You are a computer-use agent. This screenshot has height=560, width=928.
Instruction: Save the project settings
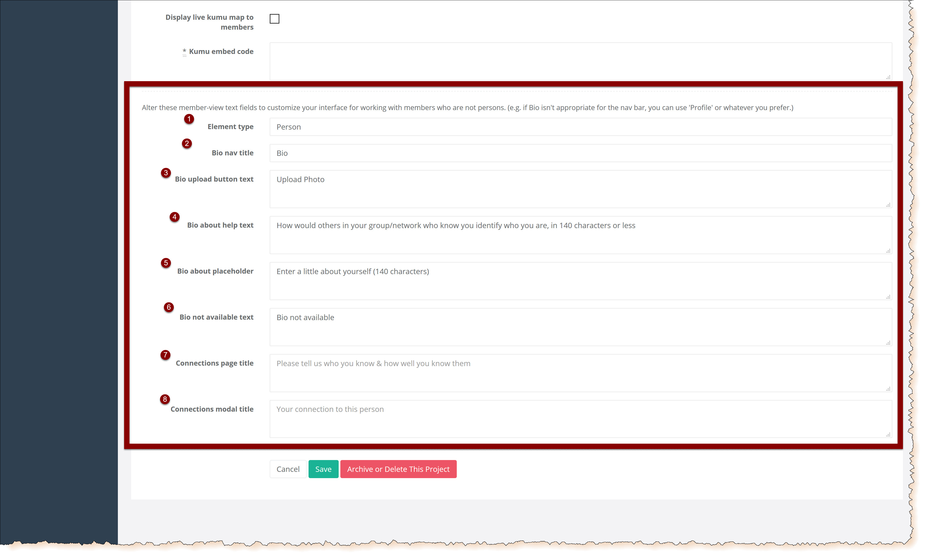coord(323,469)
